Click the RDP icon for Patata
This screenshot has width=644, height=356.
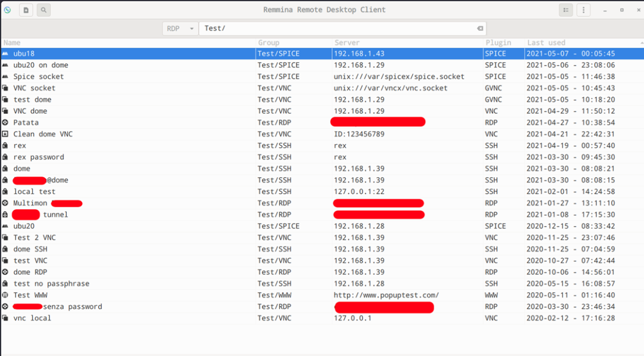pos(5,122)
